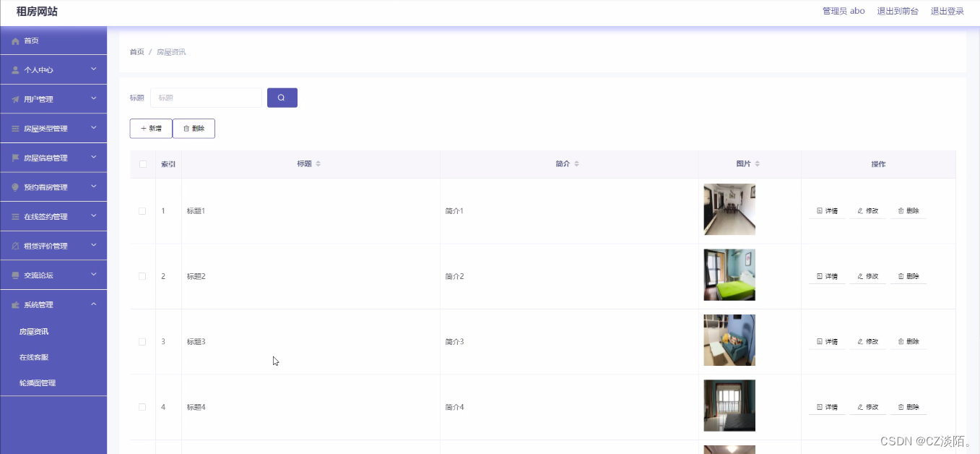Screen dimensions: 980x454
Task: Click 删除 for the 标题3 row
Action: (x=908, y=341)
